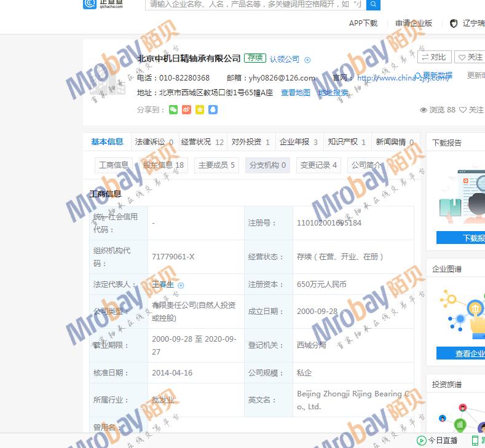Click the blue search magnifier button

[373, 4]
